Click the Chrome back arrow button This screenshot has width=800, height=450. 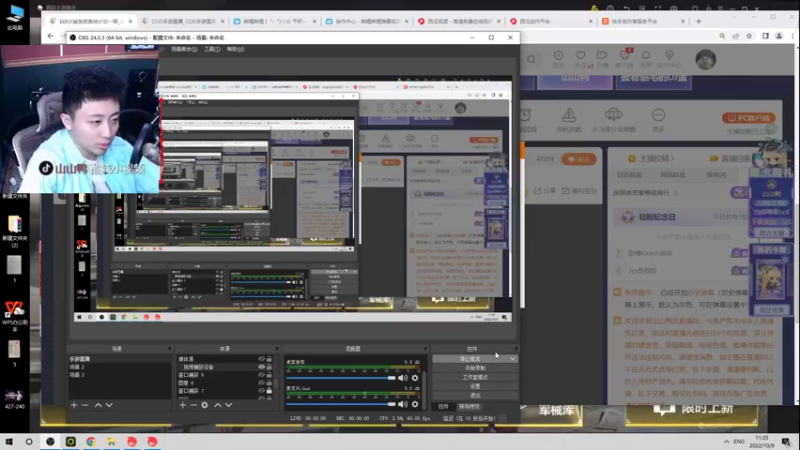point(50,36)
